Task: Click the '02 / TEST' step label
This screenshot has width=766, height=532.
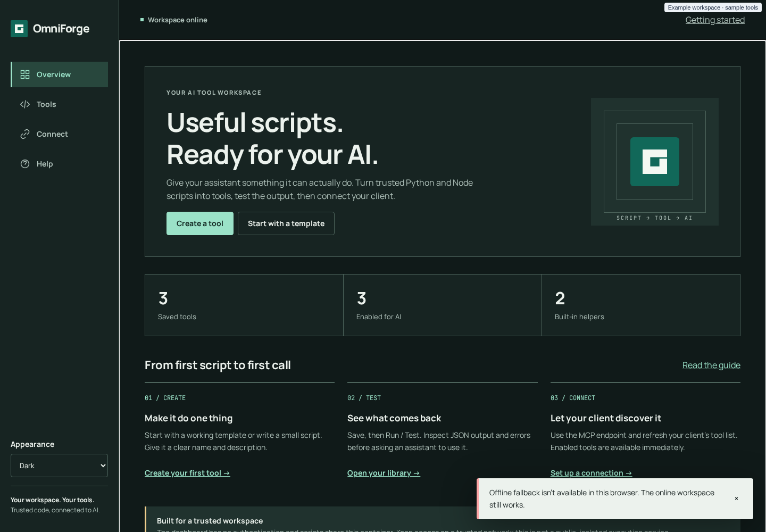Action: (364, 398)
